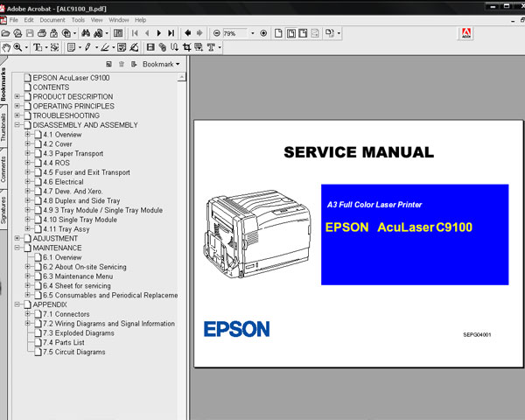
Task: Open the 6.1 Overview bookmark
Action: (x=62, y=257)
